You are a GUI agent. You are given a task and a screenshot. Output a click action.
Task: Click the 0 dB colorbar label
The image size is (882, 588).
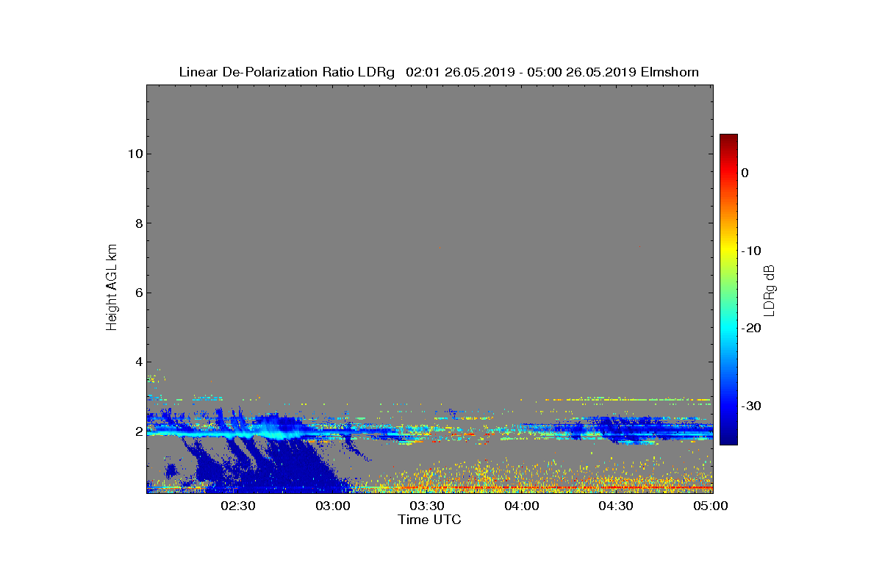[745, 173]
